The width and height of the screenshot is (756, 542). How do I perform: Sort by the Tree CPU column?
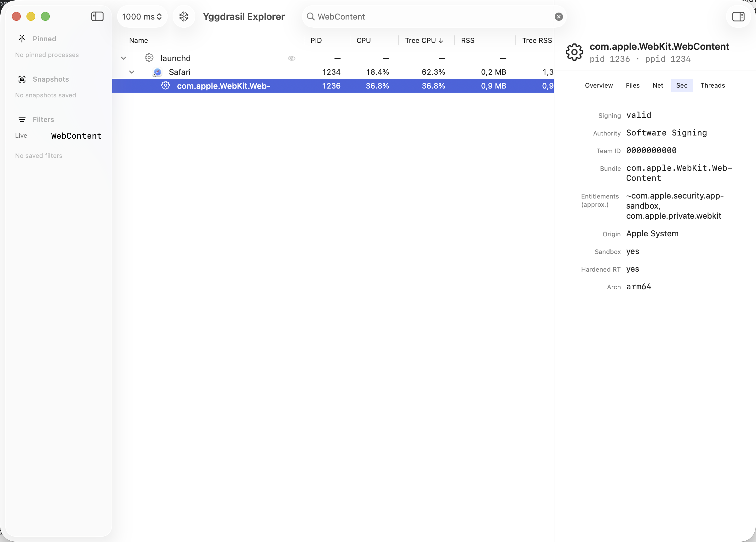(x=424, y=40)
